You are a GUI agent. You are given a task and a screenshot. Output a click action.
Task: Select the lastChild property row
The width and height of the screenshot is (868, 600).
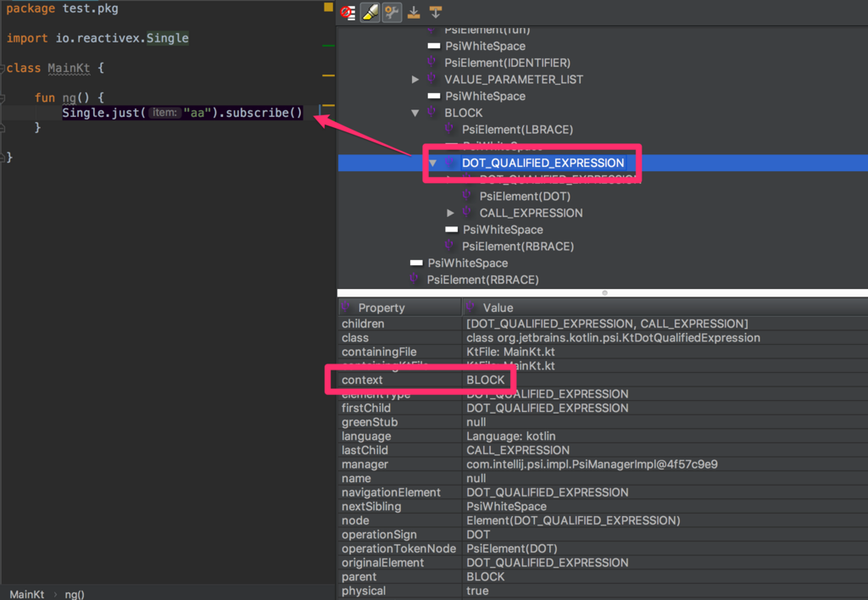pyautogui.click(x=603, y=451)
